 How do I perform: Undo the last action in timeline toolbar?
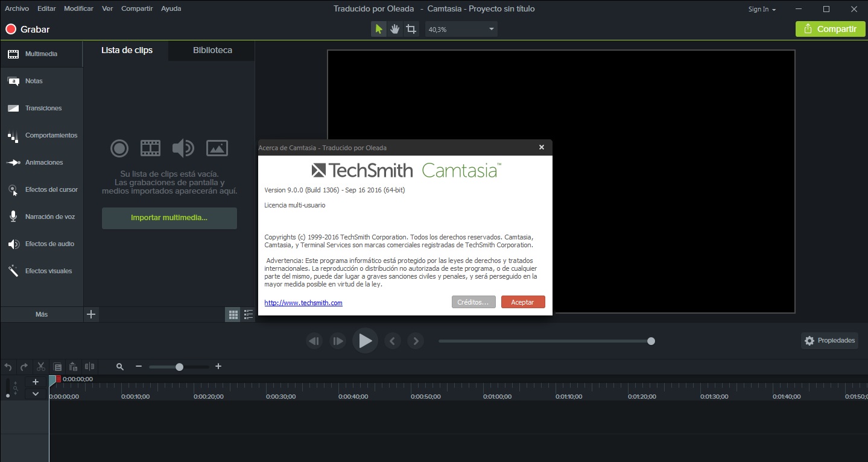(x=8, y=367)
